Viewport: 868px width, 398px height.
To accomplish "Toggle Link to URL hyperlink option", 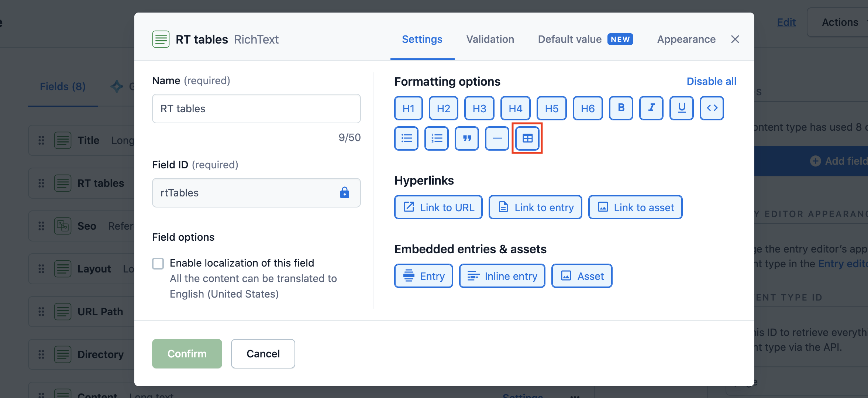I will (x=438, y=207).
